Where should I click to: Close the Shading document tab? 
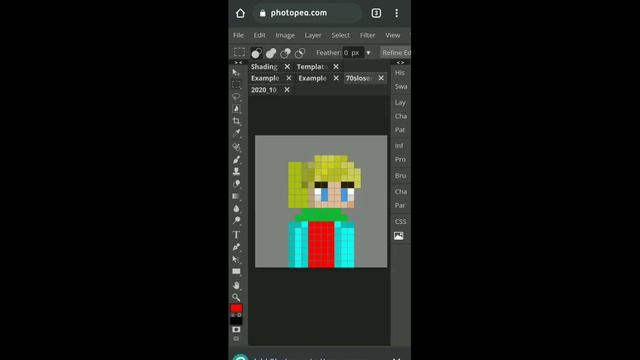click(x=287, y=67)
